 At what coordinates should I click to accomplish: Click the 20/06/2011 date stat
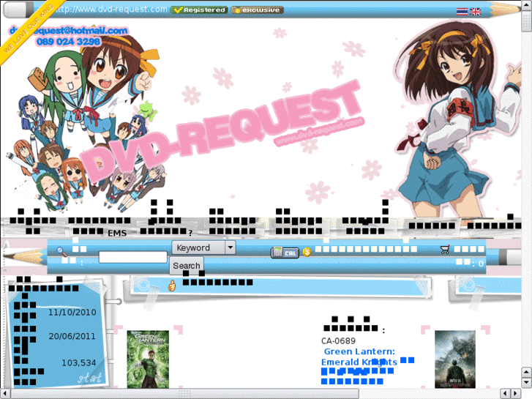point(72,336)
